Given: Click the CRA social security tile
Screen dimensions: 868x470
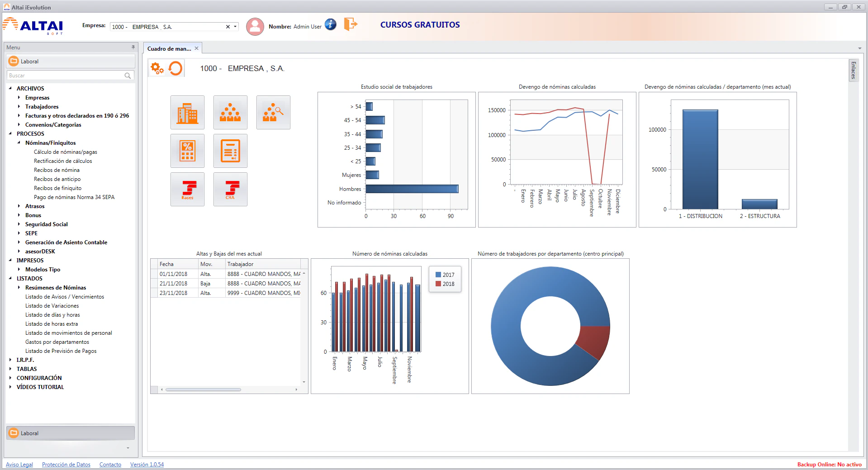Looking at the screenshot, I should click(x=230, y=190).
